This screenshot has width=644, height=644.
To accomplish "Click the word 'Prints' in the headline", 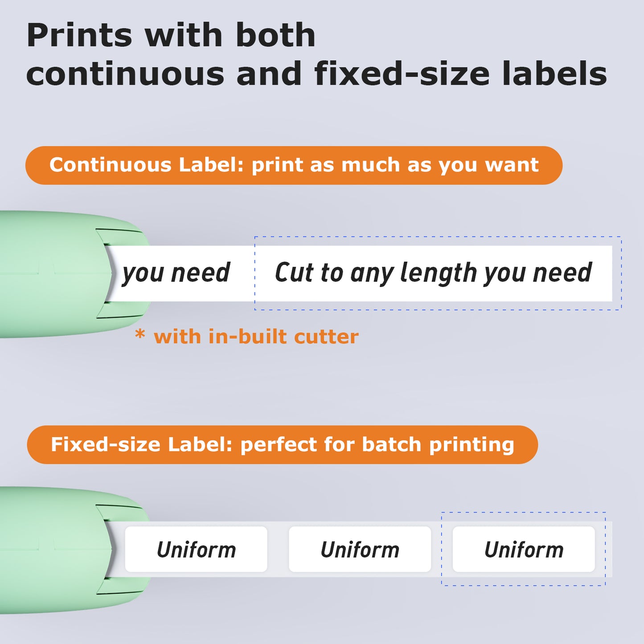I will (x=80, y=36).
